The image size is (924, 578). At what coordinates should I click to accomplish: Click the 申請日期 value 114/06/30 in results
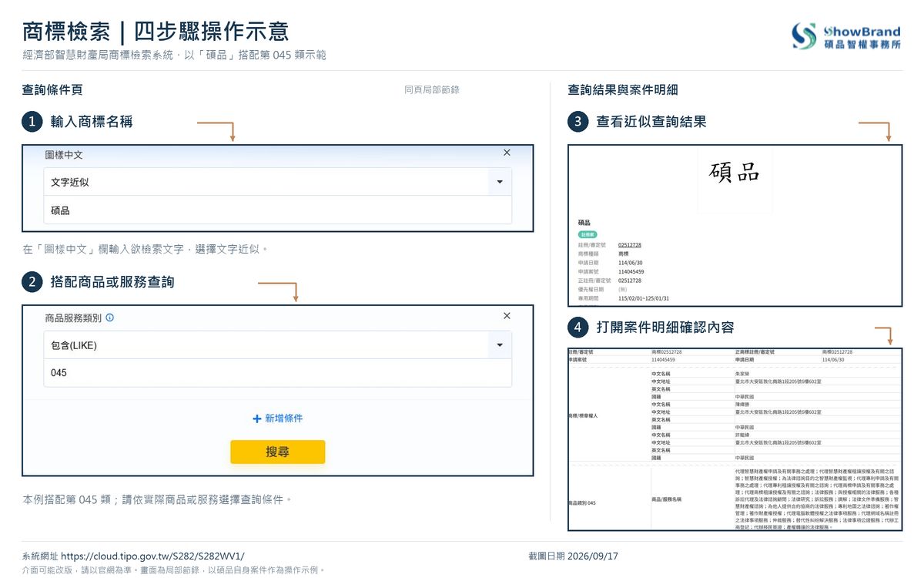click(630, 263)
